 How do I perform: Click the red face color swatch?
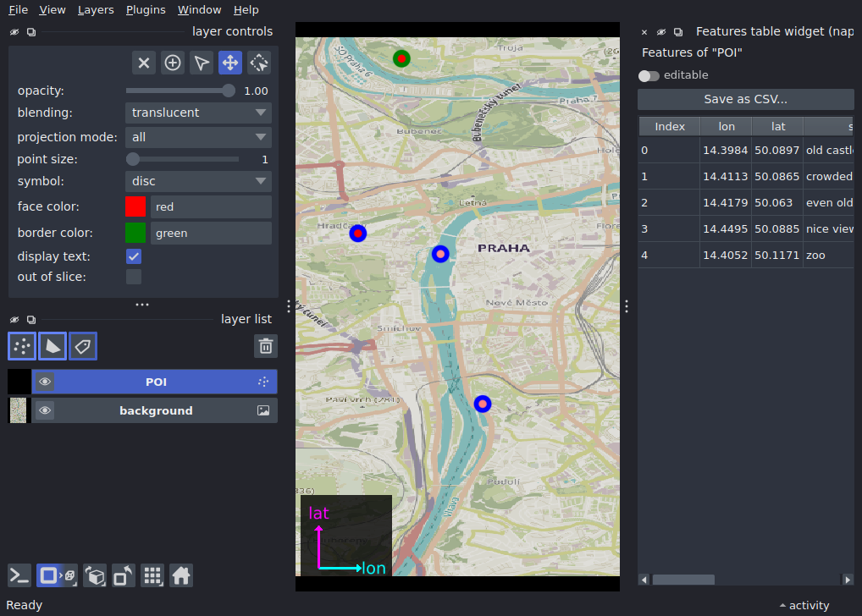click(135, 206)
